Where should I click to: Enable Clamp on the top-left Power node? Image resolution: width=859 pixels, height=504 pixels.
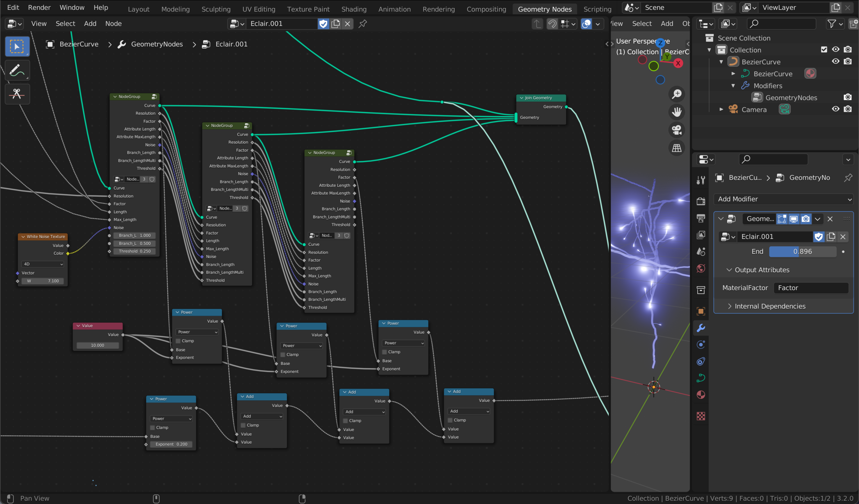click(x=178, y=341)
